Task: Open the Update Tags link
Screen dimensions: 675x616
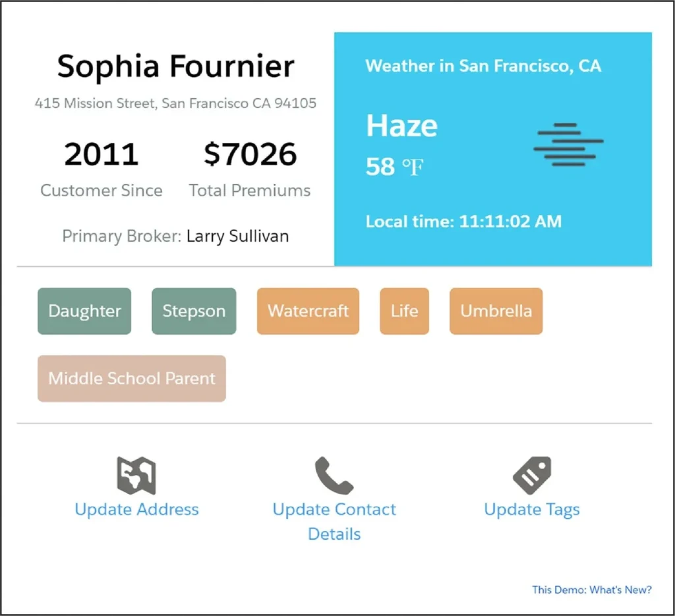Action: (x=532, y=509)
